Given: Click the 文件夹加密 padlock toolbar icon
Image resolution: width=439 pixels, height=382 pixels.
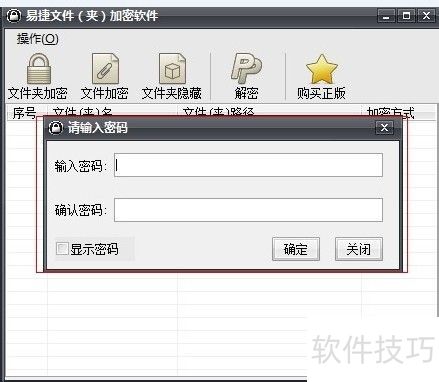Looking at the screenshot, I should [39, 69].
